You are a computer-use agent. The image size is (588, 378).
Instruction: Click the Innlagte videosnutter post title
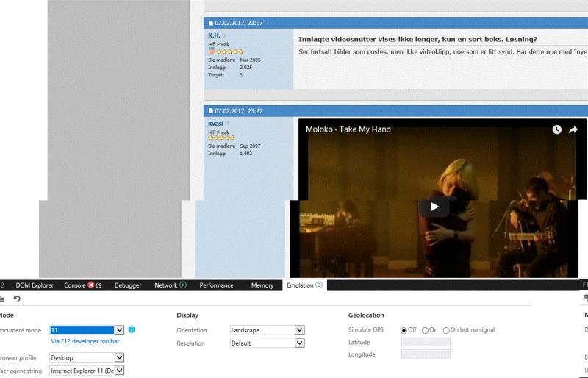pos(417,40)
